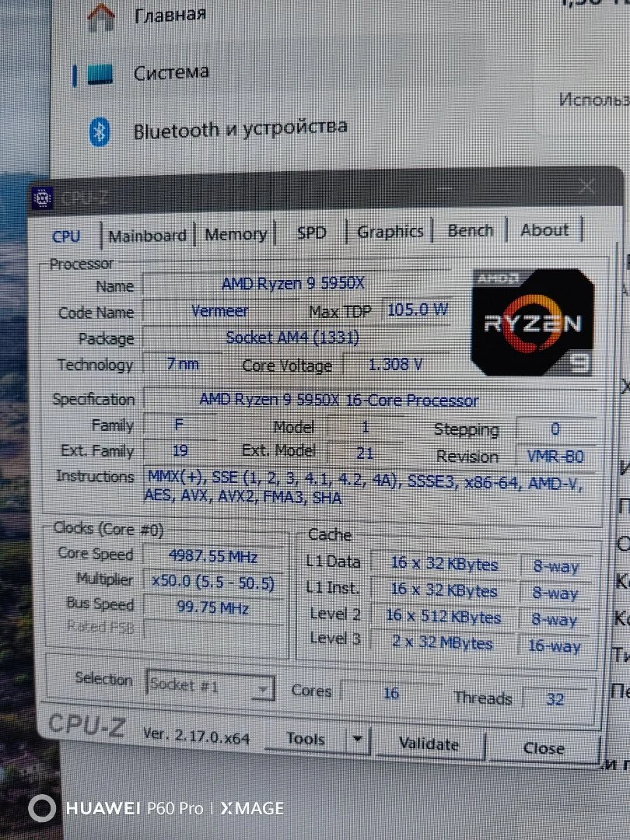Open the Memory tab

tap(236, 235)
